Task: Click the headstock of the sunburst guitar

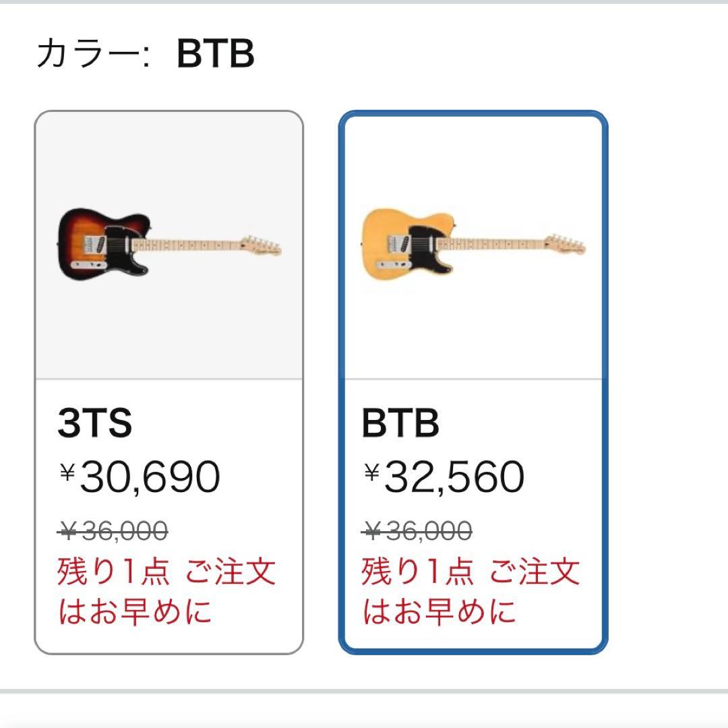Action: [x=262, y=245]
